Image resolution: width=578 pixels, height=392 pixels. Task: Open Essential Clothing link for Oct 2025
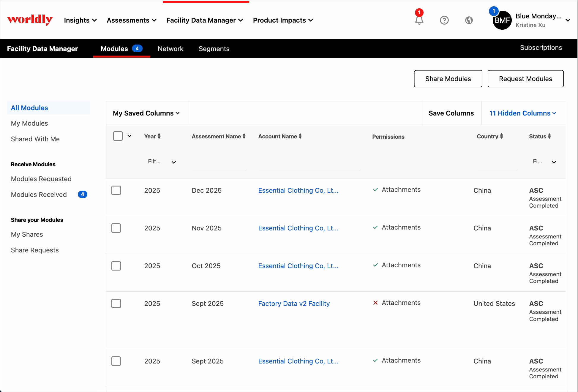pos(298,266)
